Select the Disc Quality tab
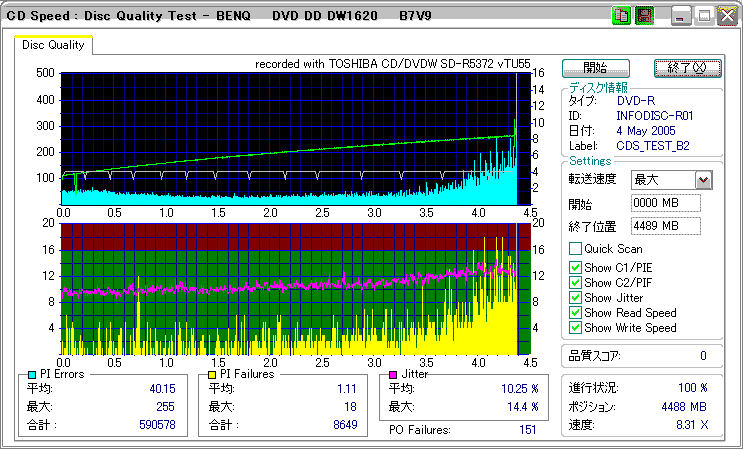This screenshot has width=743, height=449. tap(54, 45)
